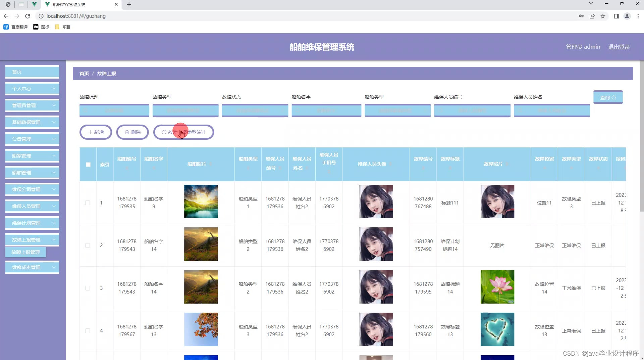Sort by 故障照片 column sort icon
Image resolution: width=644 pixels, height=360 pixels.
tap(507, 164)
